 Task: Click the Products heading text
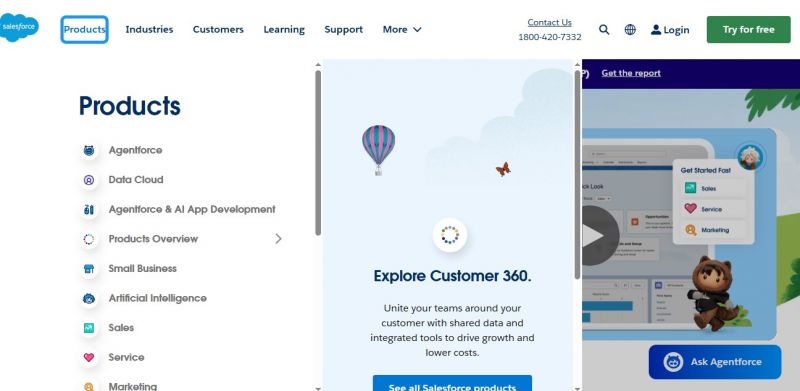(130, 106)
